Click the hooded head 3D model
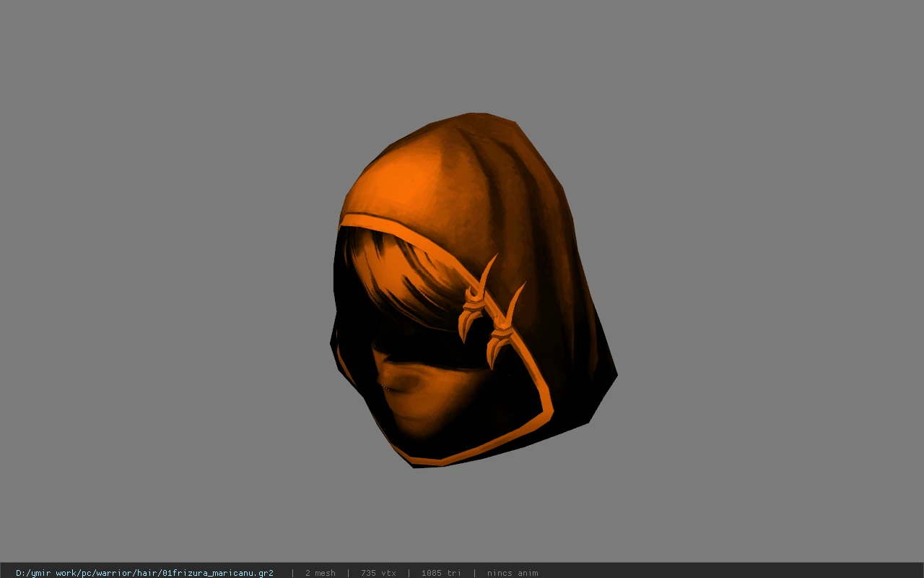The height and width of the screenshot is (578, 924). (x=473, y=290)
